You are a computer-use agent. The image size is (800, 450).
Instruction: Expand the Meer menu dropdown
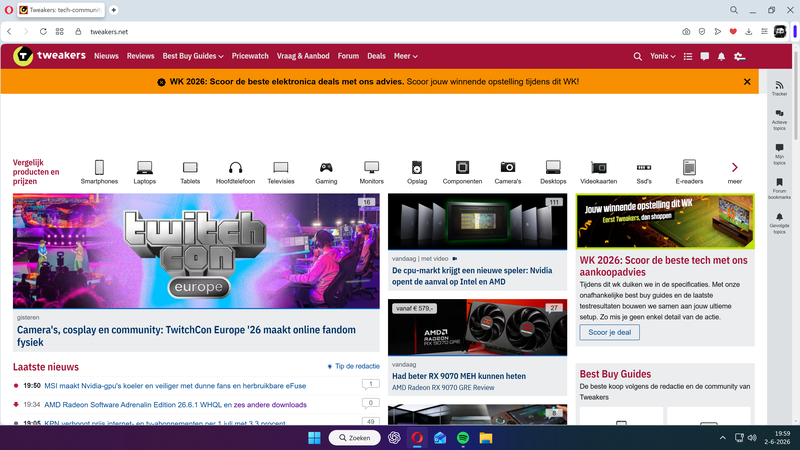tap(406, 56)
